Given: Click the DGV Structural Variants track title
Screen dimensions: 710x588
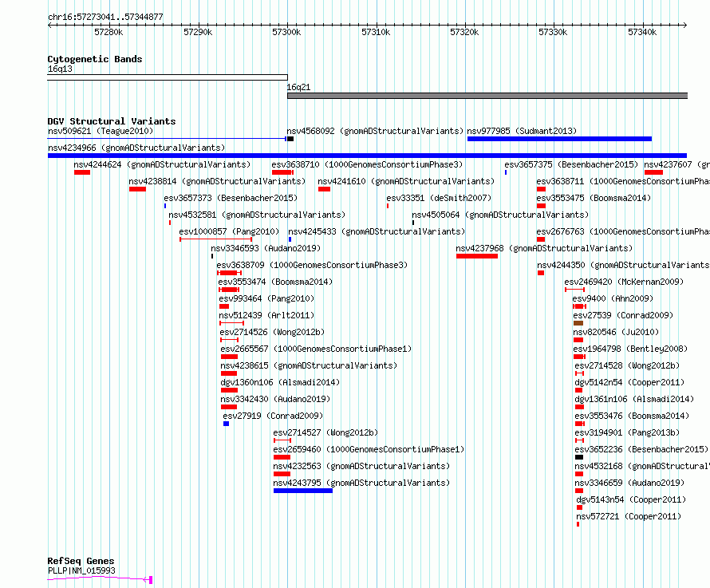Looking at the screenshot, I should coord(112,121).
